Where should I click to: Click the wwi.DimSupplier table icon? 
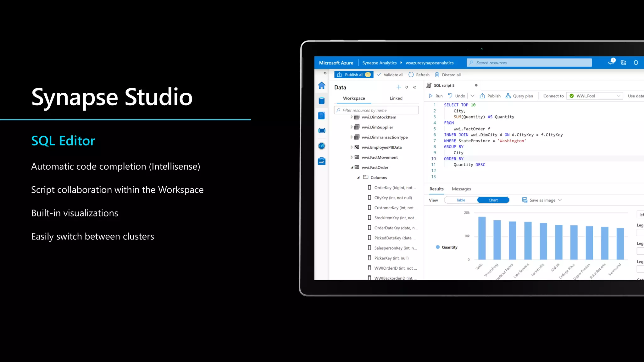[x=357, y=127]
